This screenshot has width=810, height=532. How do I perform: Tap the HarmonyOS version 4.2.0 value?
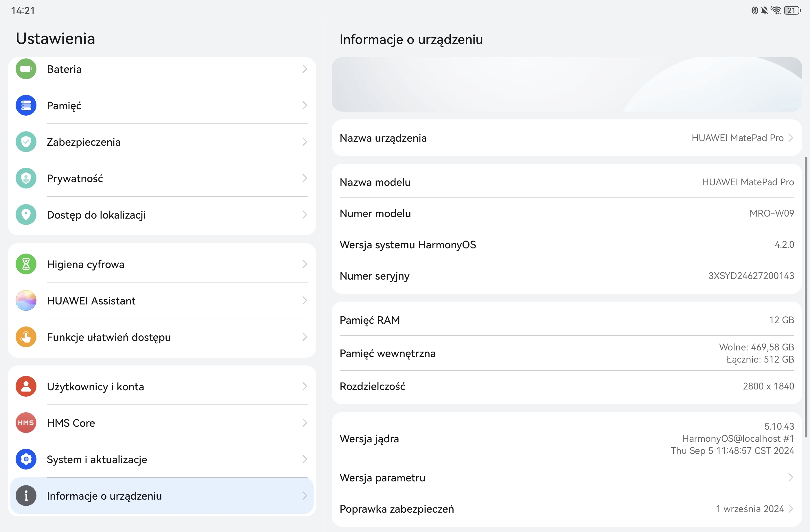click(x=784, y=245)
